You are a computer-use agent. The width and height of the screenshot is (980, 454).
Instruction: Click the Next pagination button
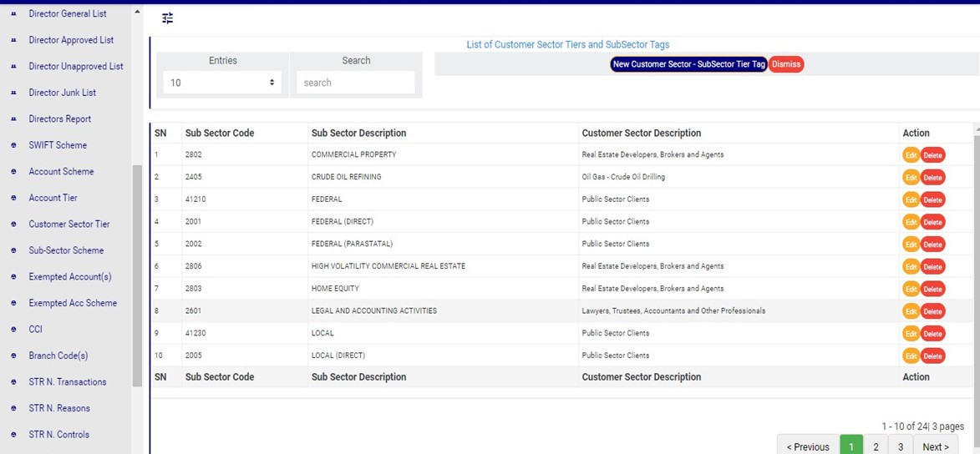click(935, 446)
